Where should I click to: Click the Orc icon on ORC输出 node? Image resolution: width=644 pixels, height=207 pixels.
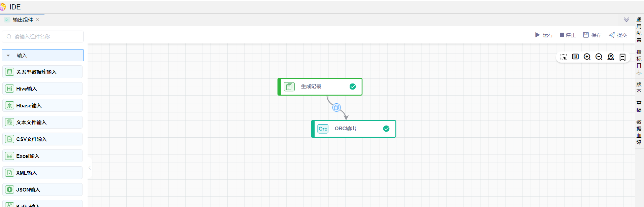point(323,129)
